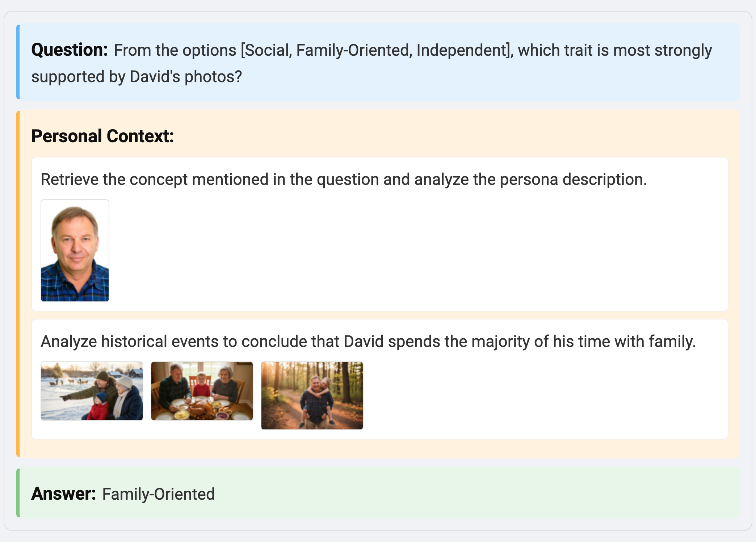Select the "Family-Oriented" answer text
Viewport: 756px width, 542px height.
(x=158, y=494)
